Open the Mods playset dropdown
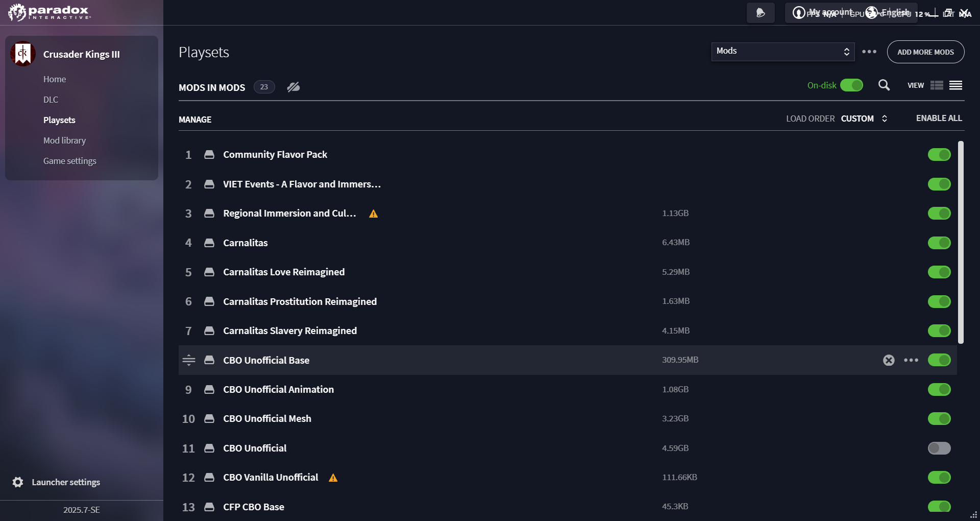This screenshot has height=521, width=980. coord(783,52)
